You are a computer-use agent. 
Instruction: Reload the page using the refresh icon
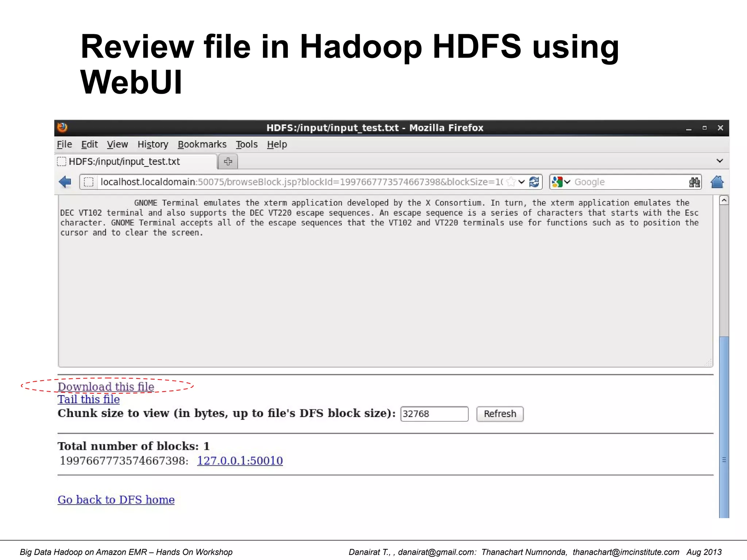tap(534, 182)
